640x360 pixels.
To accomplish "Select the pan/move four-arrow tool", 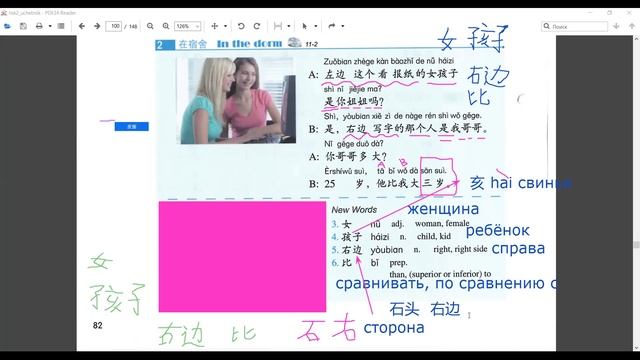I will pyautogui.click(x=215, y=26).
